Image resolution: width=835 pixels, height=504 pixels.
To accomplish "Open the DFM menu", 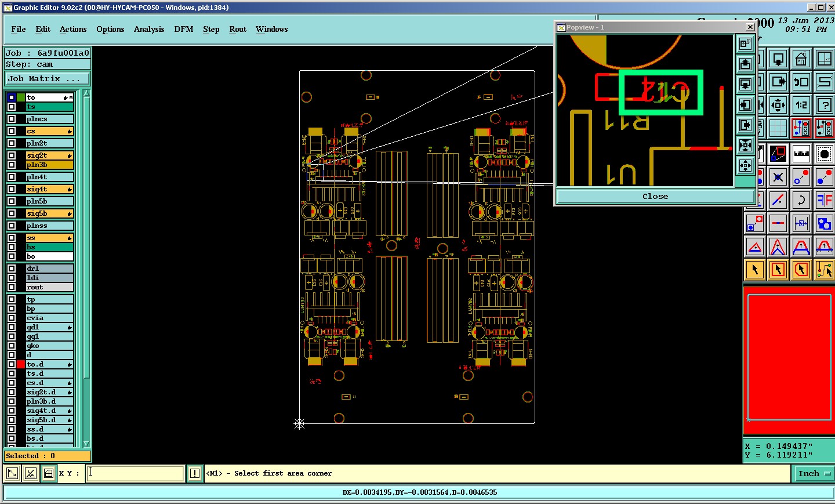I will (x=184, y=29).
